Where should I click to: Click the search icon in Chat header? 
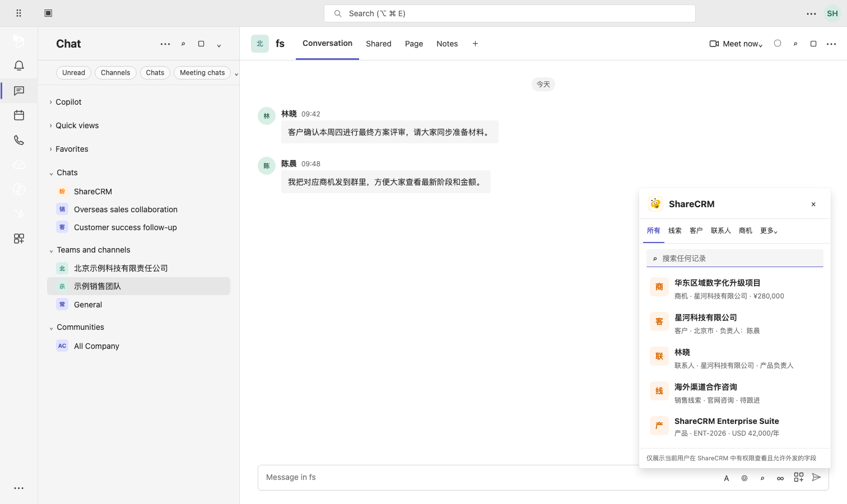tap(183, 44)
